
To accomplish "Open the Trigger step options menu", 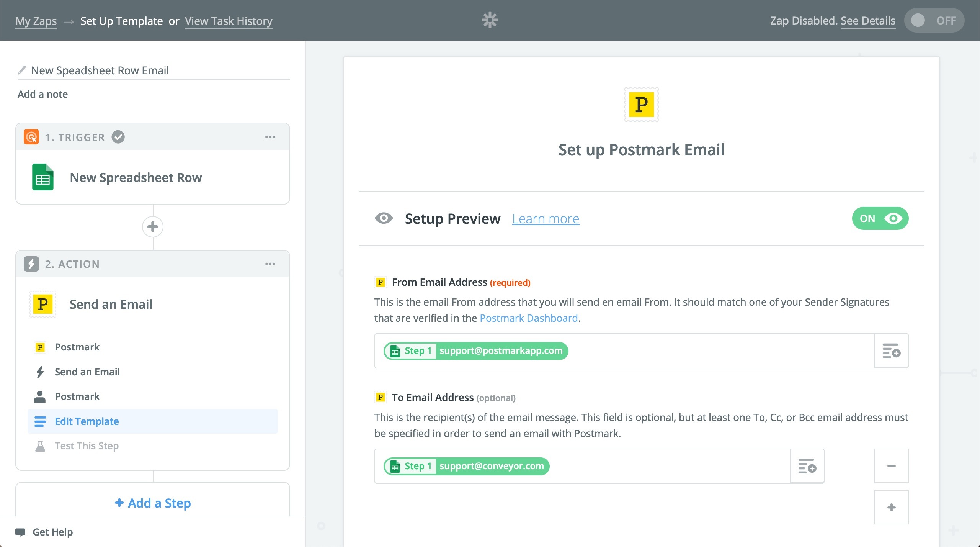I will point(270,137).
